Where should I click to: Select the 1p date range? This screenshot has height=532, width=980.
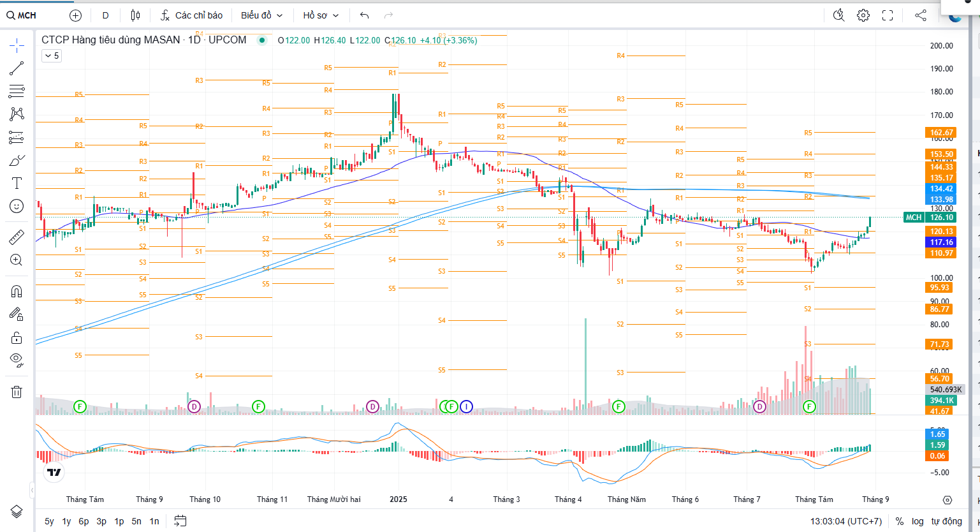pyautogui.click(x=119, y=521)
